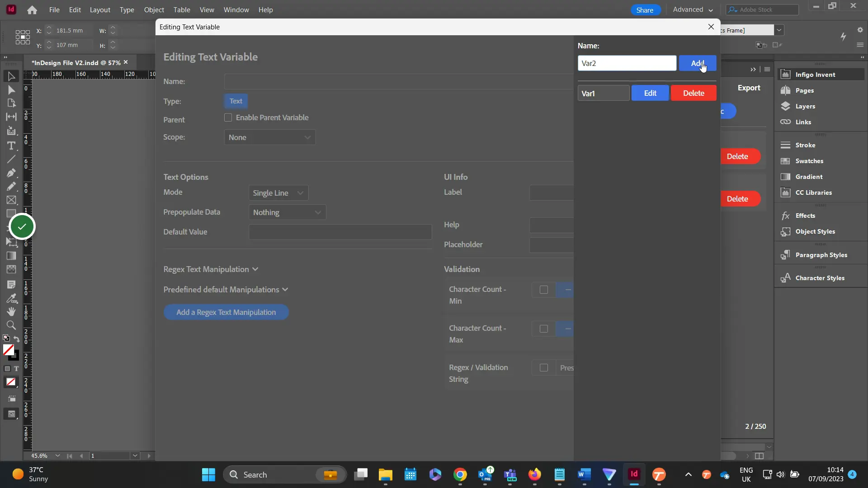Select the Line tool
Image resolution: width=868 pixels, height=488 pixels.
point(11,159)
